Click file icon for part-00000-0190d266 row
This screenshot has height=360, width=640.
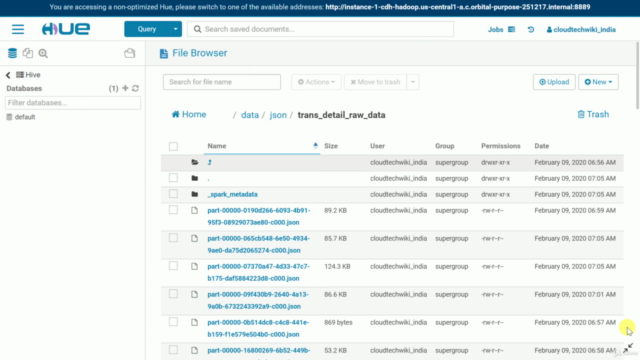(194, 210)
